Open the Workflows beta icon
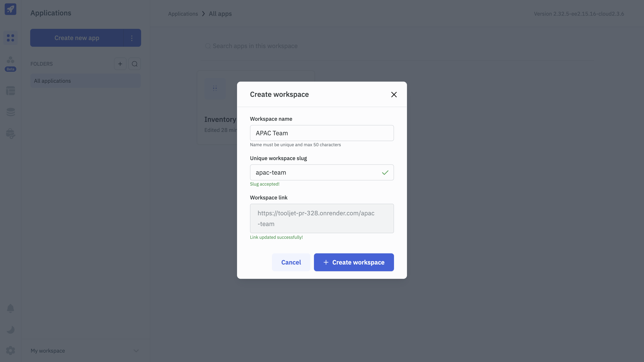Viewport: 644px width, 362px height. coord(11,60)
